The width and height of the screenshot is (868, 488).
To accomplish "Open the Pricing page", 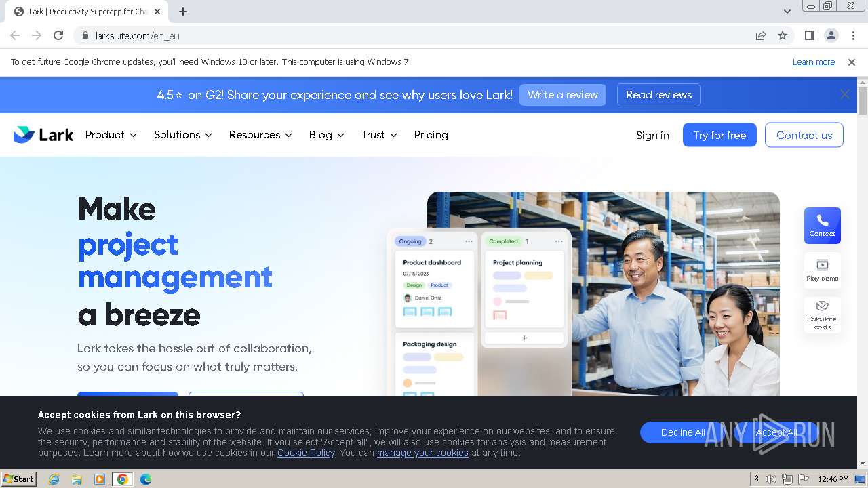I will [431, 135].
